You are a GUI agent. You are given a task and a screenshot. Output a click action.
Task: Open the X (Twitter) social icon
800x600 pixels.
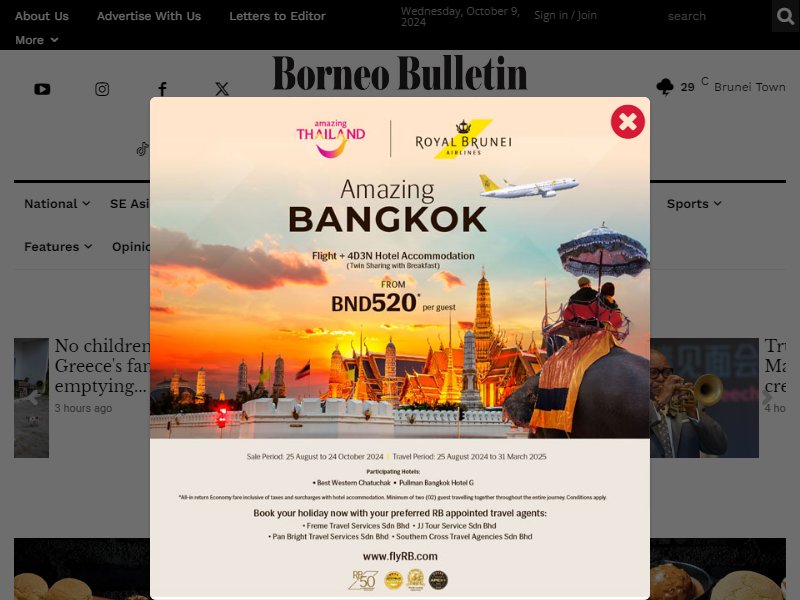[222, 89]
